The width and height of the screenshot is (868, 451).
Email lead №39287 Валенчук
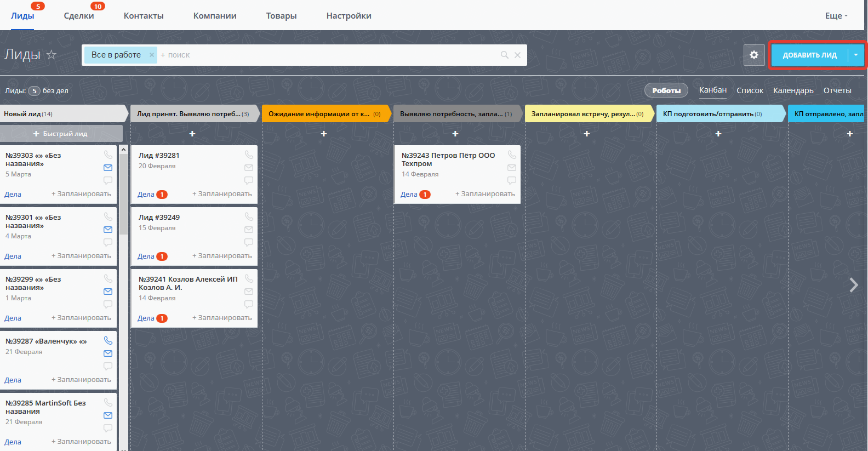coord(108,353)
